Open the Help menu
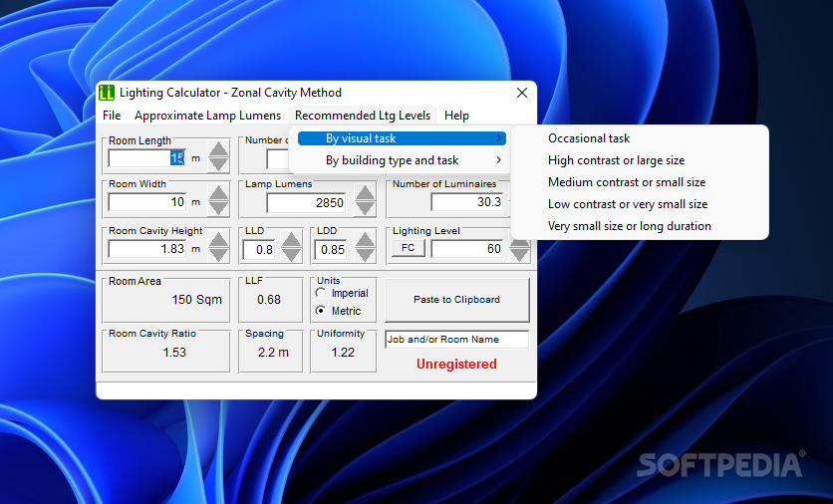This screenshot has width=833, height=504. 456,116
